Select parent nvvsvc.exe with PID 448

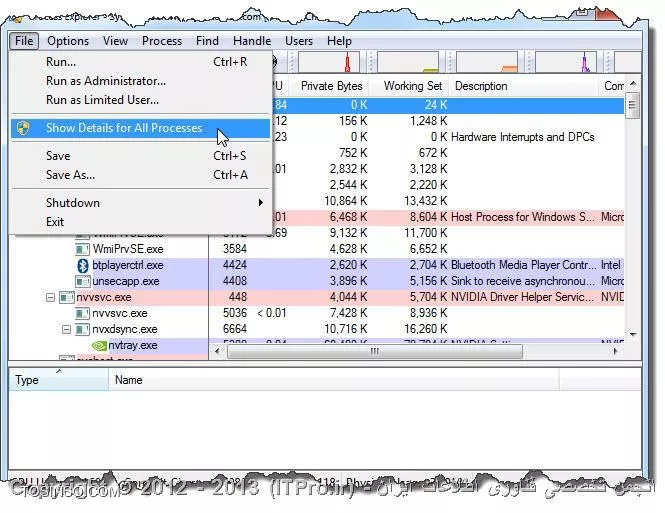[x=104, y=297]
